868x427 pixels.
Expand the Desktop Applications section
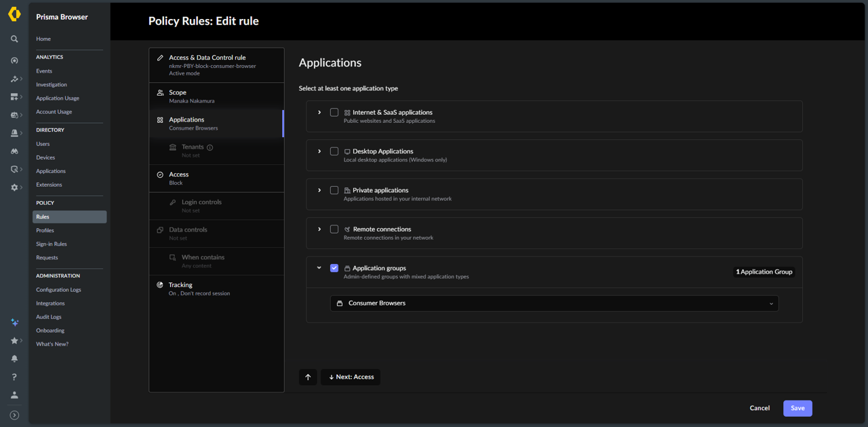tap(319, 151)
